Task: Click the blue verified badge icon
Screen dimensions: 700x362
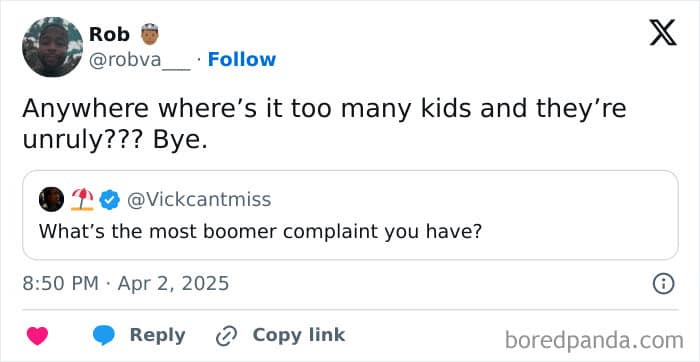Action: [109, 200]
